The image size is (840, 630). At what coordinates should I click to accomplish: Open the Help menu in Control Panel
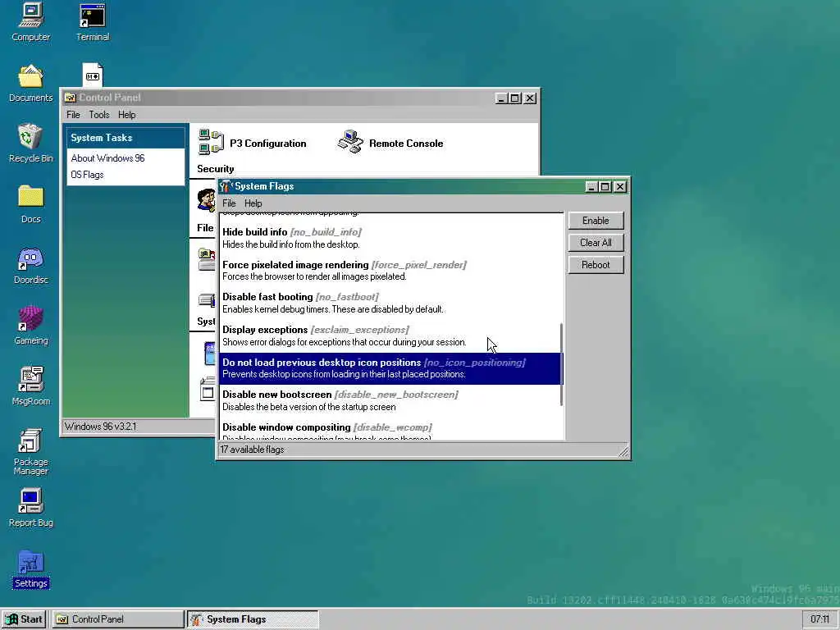pos(126,115)
